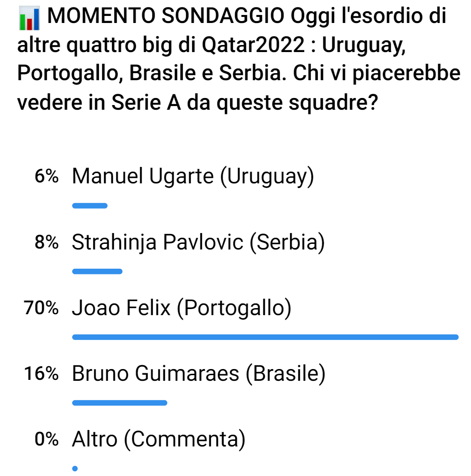Click the 0% result for Altro
Screen dimensions: 471x476
[x=46, y=439]
